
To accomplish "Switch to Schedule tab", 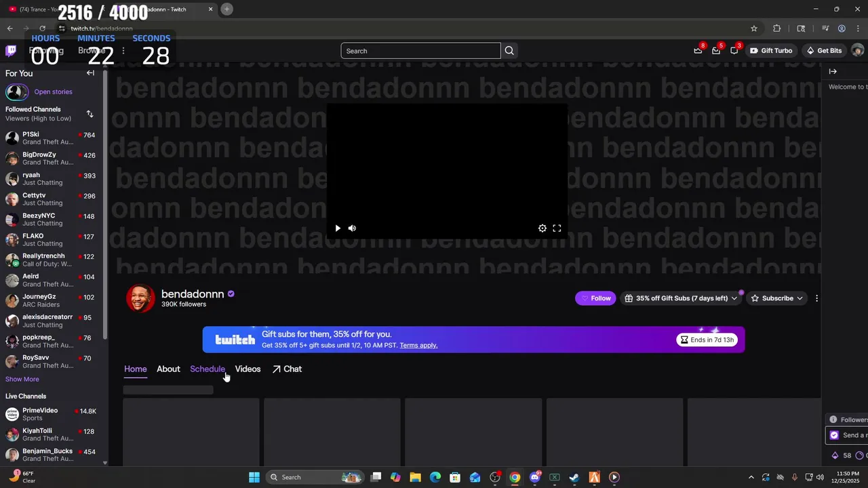I will (208, 369).
